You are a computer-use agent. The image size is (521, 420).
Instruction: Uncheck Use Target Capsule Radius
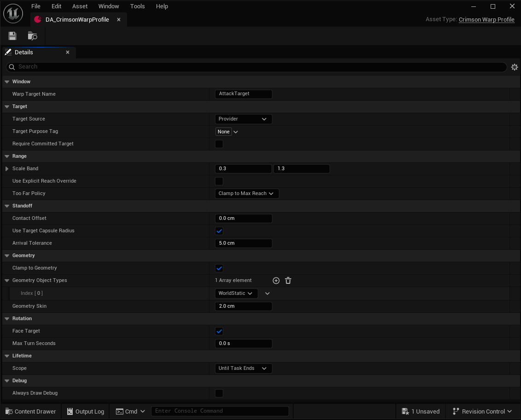tap(219, 231)
